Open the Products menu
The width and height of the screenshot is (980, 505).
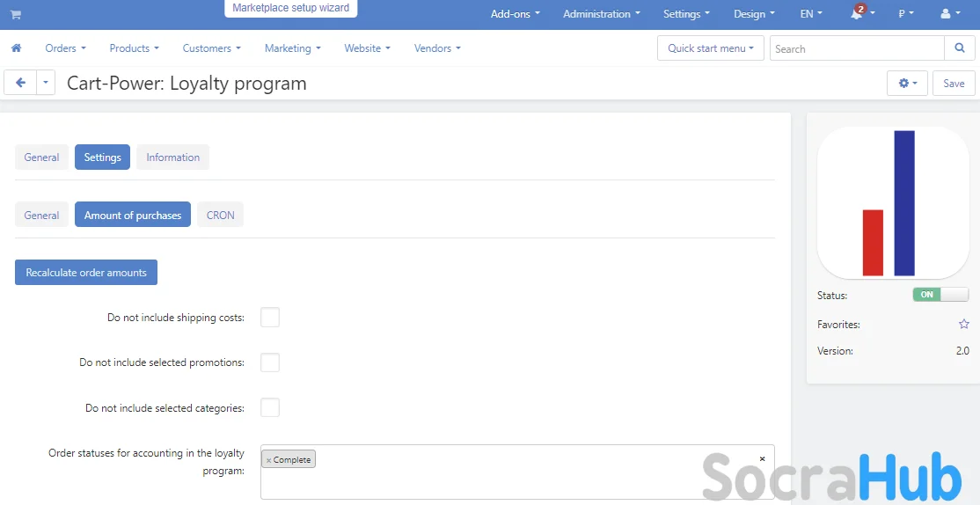click(135, 48)
